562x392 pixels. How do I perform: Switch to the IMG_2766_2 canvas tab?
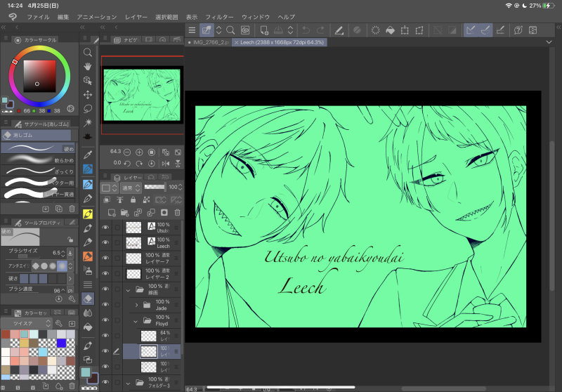(209, 42)
